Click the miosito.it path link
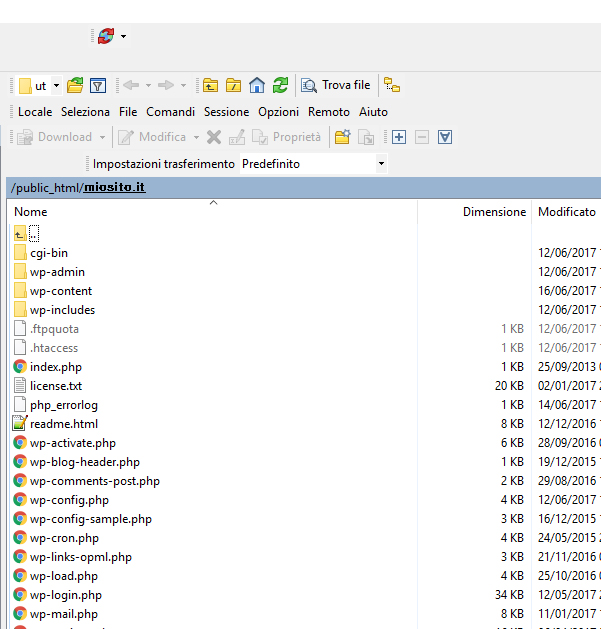 pos(115,187)
